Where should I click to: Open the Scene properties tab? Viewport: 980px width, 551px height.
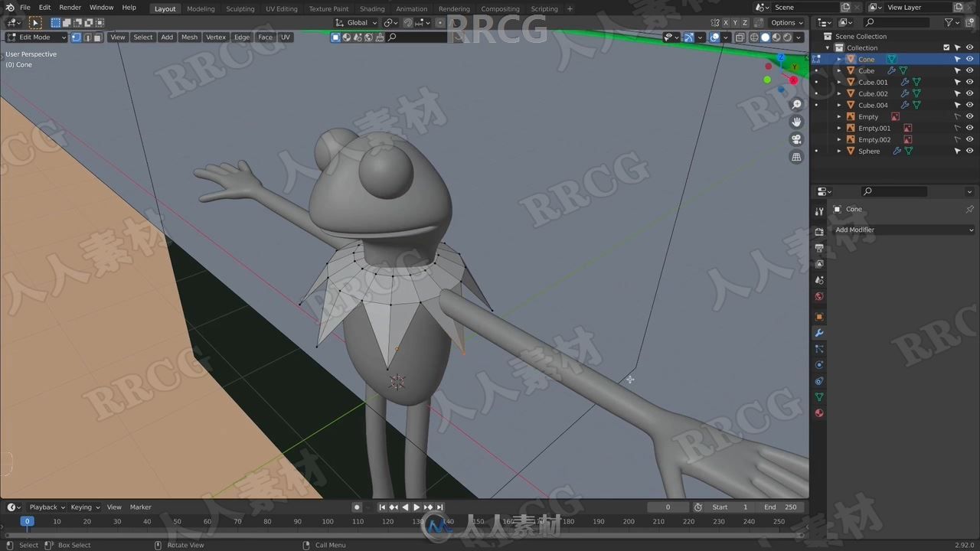pos(819,280)
